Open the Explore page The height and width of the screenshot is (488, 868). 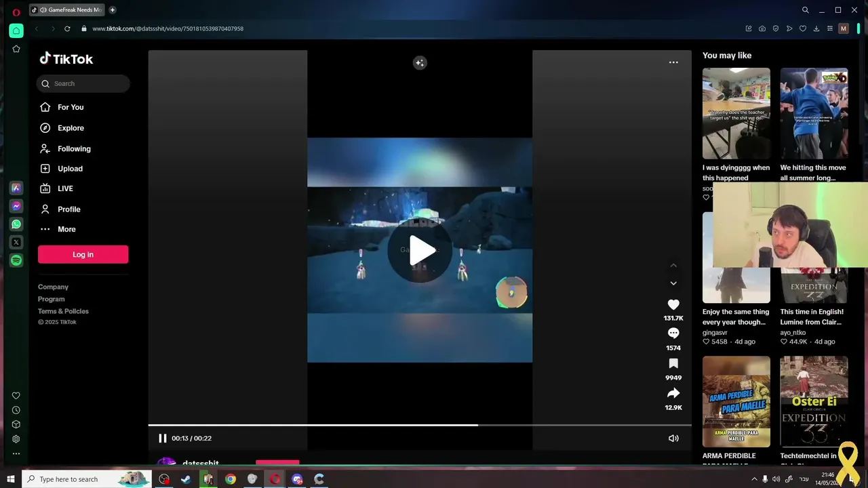62,128
